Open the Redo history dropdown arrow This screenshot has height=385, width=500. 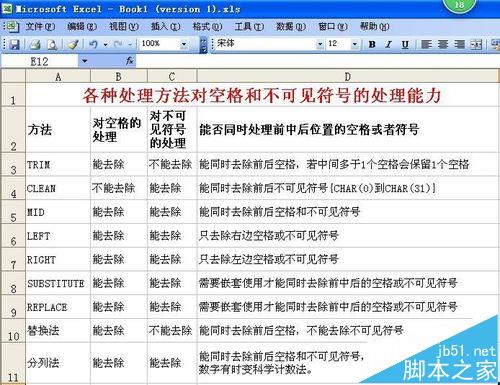[130, 44]
